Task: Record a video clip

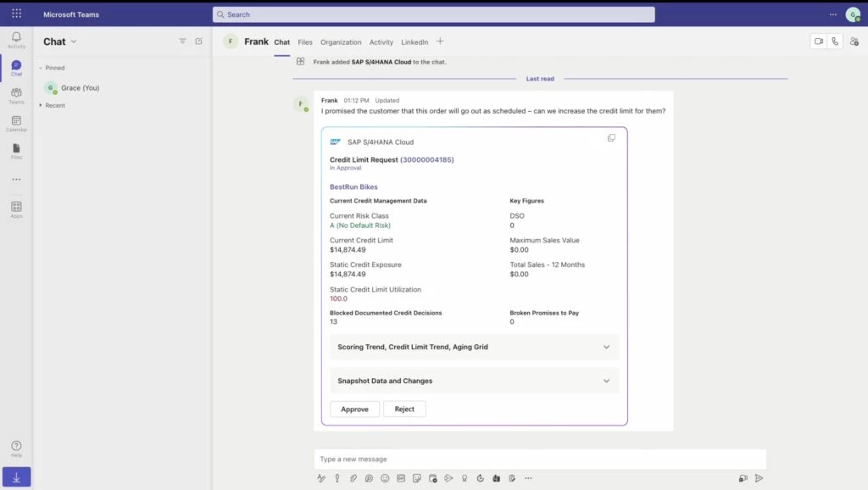Action: click(x=743, y=478)
